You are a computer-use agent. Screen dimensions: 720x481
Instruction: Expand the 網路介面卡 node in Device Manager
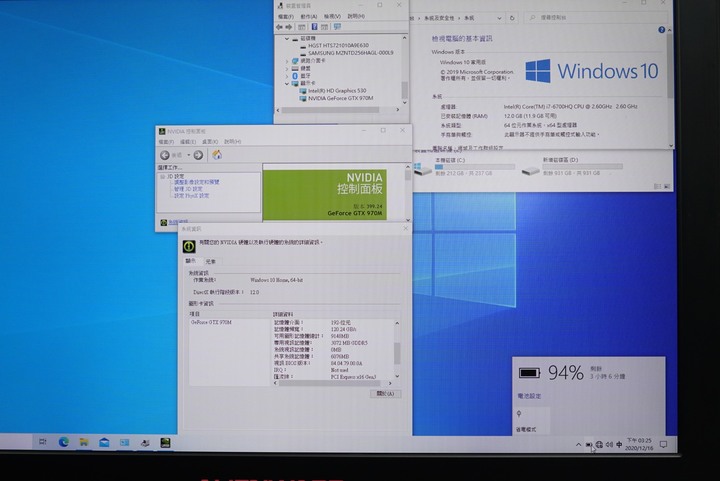pos(287,61)
